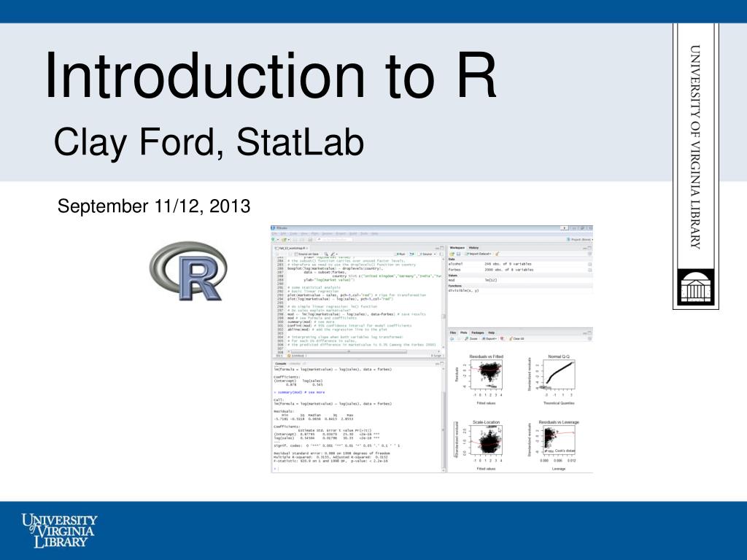Click Clear All in the Plots pane

coord(517,338)
